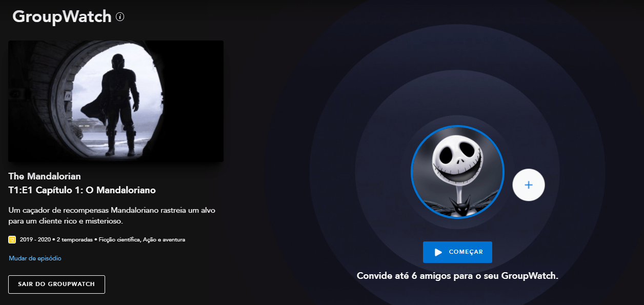Click the GroupWatch heading text

pyautogui.click(x=62, y=16)
